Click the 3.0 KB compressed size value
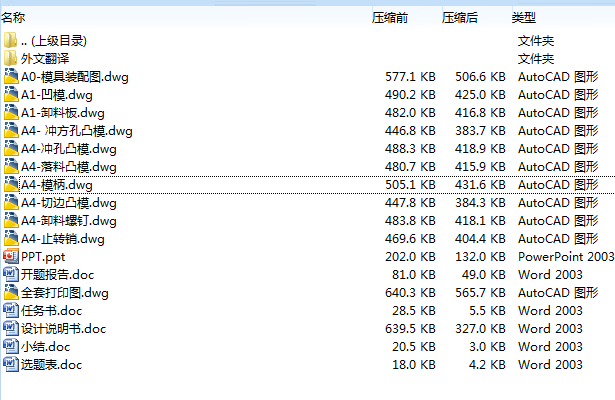Image resolution: width=615 pixels, height=400 pixels. pos(488,347)
